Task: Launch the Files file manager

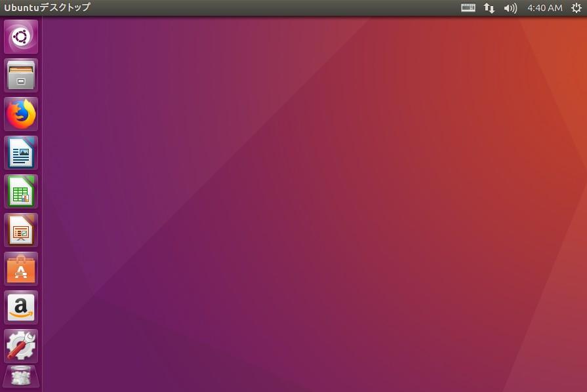Action: 21,75
